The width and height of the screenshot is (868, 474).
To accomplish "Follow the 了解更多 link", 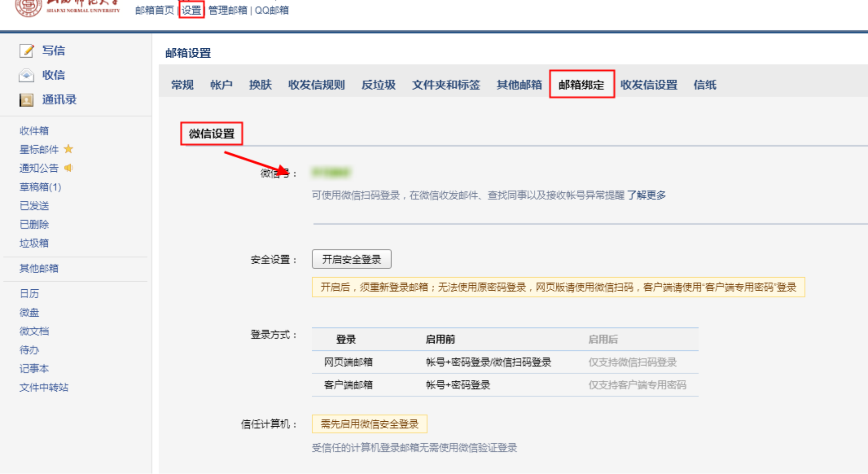I will 646,195.
